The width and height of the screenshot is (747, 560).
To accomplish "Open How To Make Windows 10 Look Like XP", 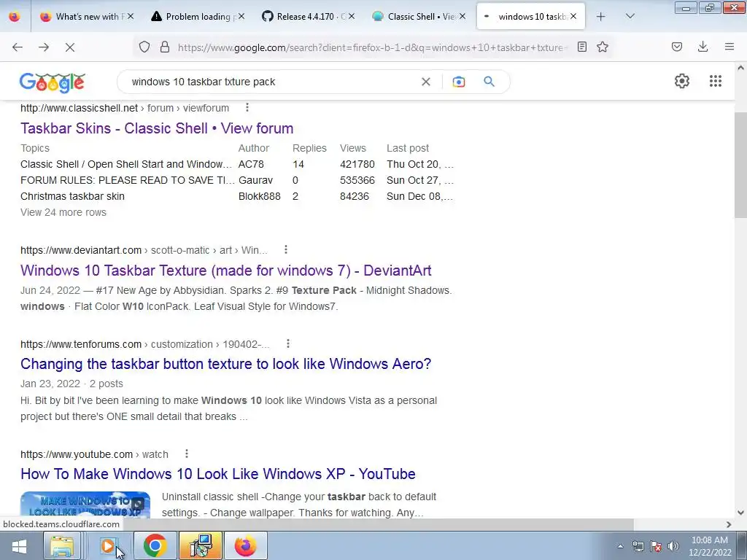I will point(217,474).
